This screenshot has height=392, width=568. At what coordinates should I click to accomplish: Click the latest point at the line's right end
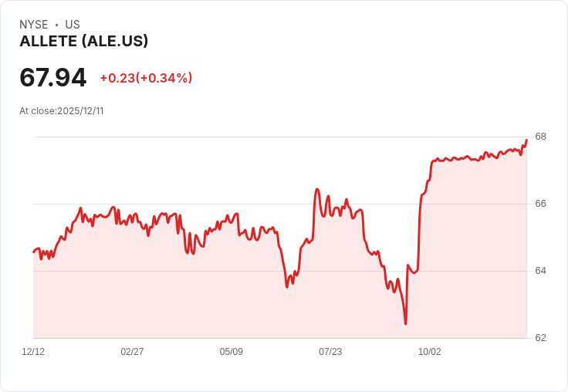click(526, 140)
